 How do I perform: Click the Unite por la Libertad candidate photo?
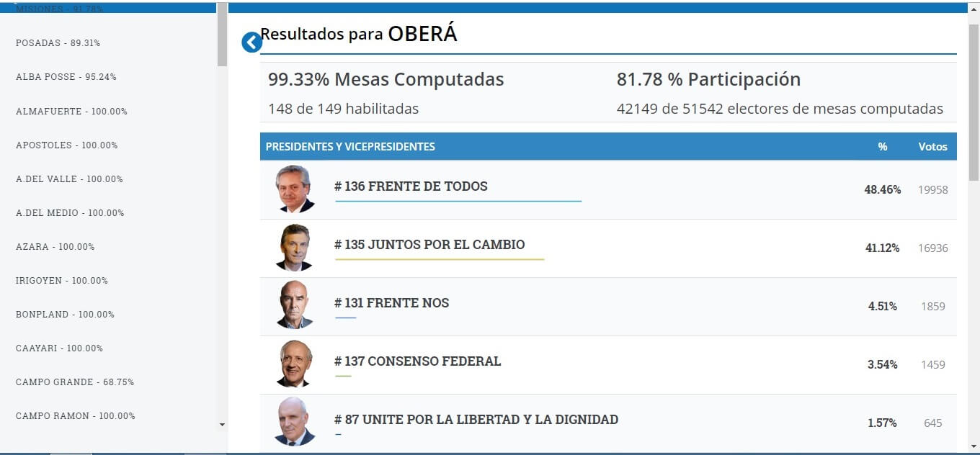click(295, 422)
